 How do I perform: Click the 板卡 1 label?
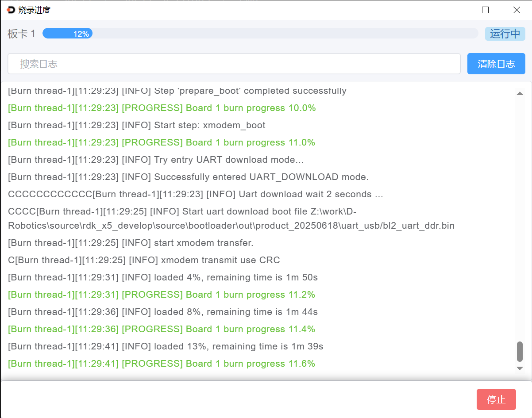tap(21, 34)
